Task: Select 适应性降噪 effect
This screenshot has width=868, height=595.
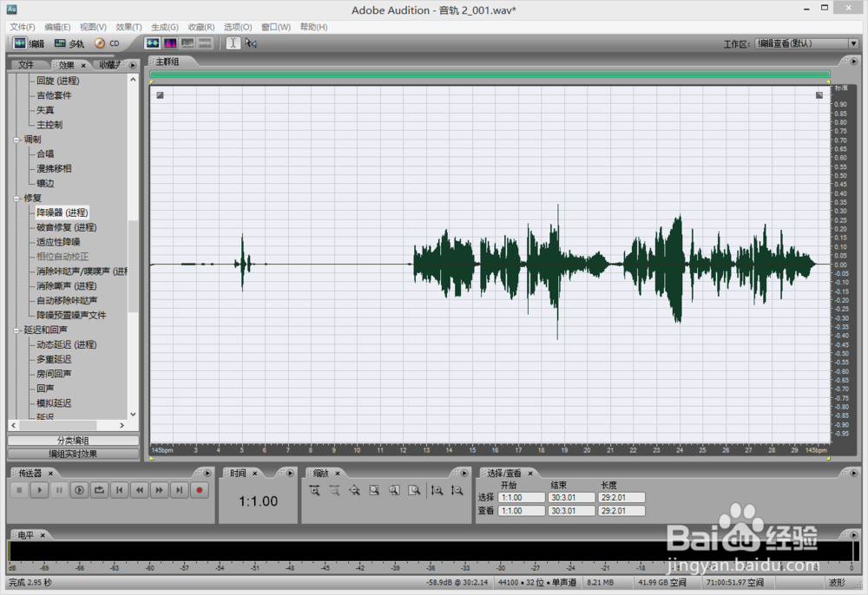Action: click(58, 242)
